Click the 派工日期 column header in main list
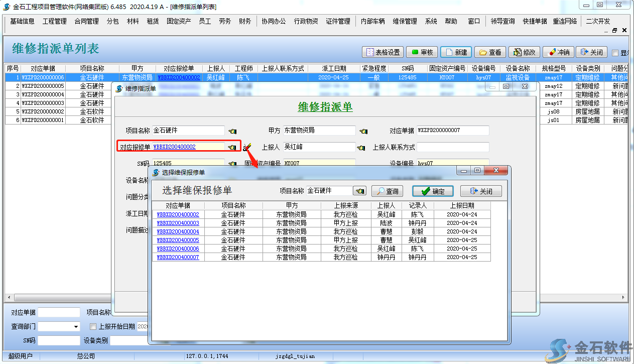The height and width of the screenshot is (364, 634). click(x=334, y=69)
